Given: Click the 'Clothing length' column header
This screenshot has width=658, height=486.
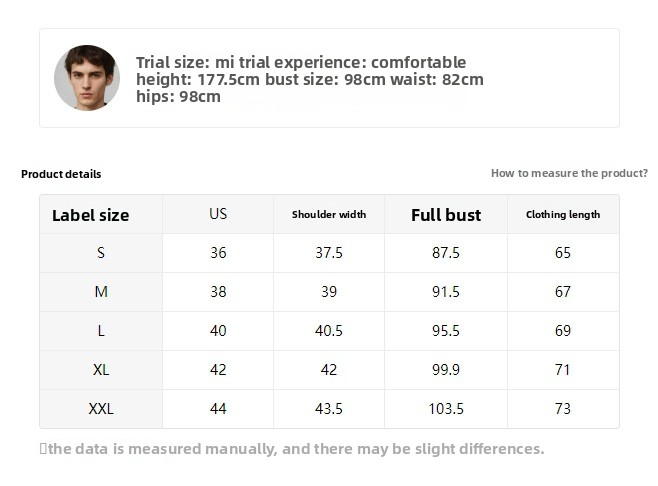Looking at the screenshot, I should point(563,215).
